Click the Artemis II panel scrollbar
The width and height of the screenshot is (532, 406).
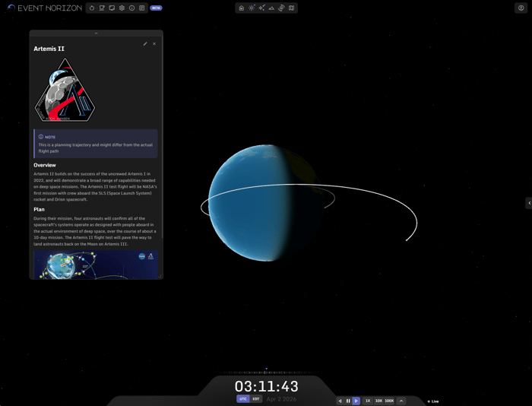[162, 136]
